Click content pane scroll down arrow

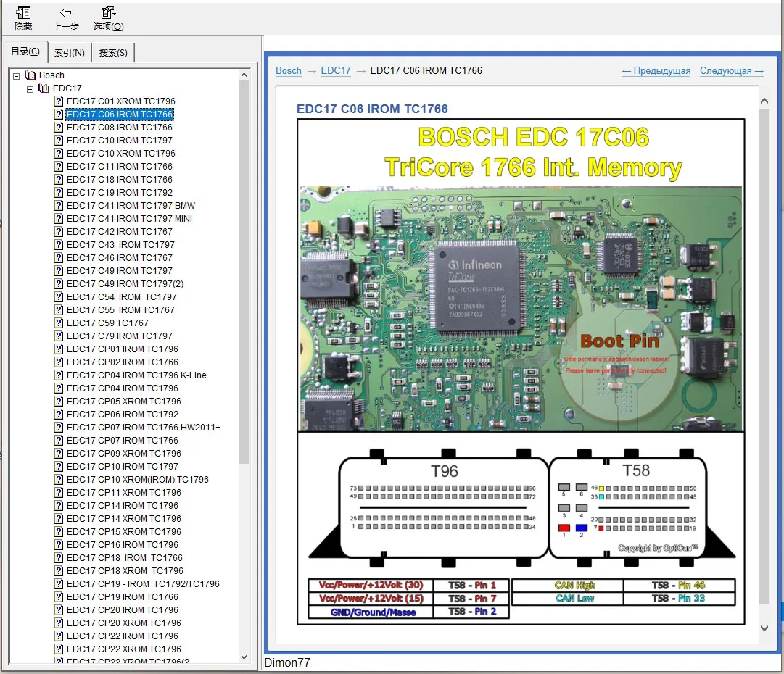(764, 628)
